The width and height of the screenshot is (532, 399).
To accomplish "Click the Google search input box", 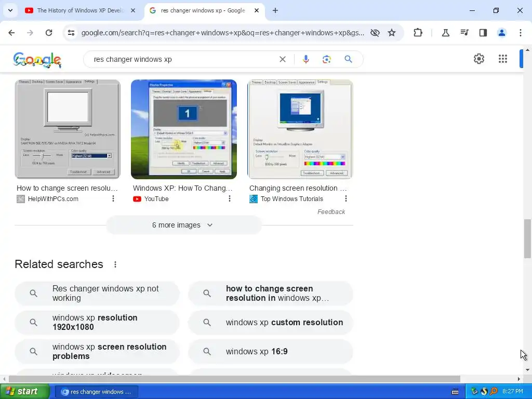I will [x=183, y=59].
